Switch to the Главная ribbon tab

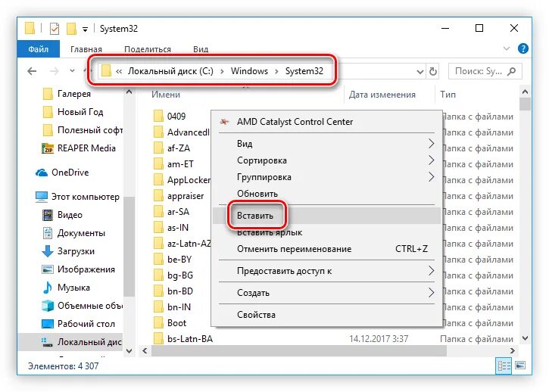pyautogui.click(x=86, y=49)
